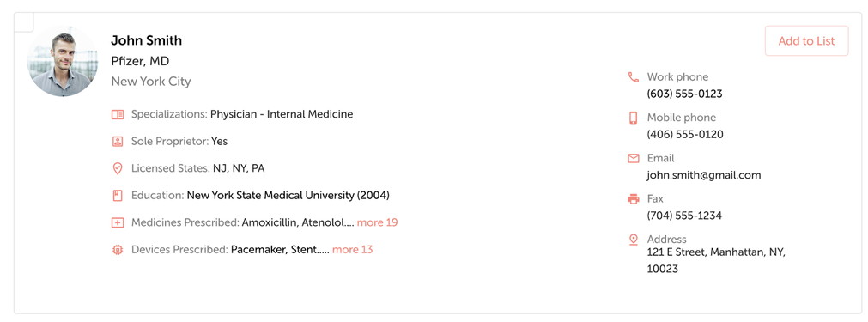Screen dimensions: 868x322
Task: Click the Fax printer icon
Action: click(634, 199)
